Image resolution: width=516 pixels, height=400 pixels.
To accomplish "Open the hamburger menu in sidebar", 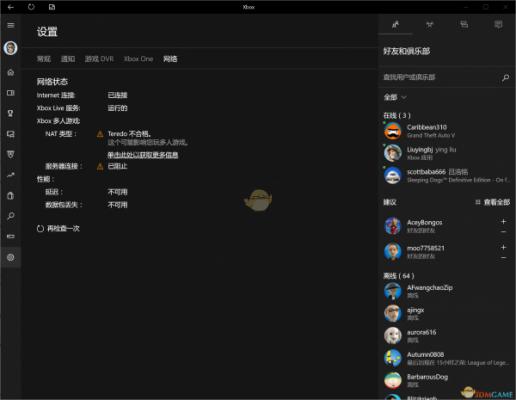I will click(11, 25).
